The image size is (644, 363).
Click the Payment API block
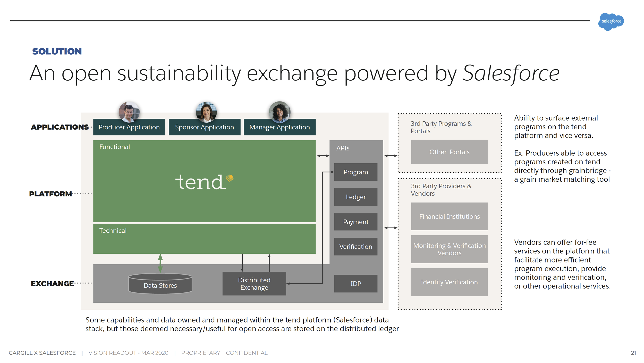[x=355, y=222]
